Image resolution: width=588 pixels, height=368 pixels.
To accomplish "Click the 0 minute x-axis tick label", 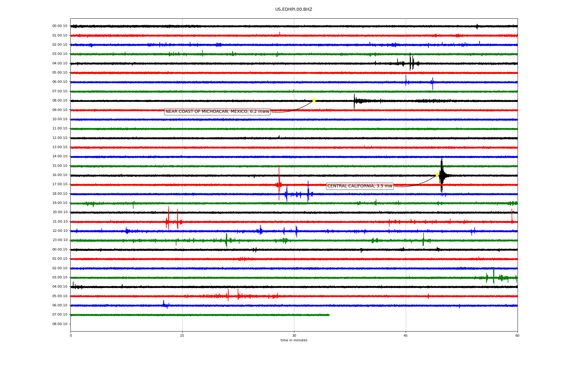I will tap(71, 335).
